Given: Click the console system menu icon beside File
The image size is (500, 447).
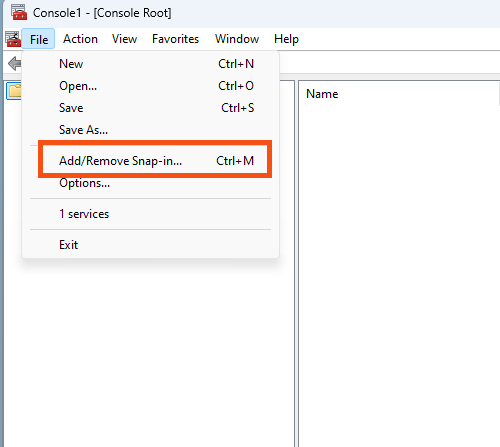Looking at the screenshot, I should point(13,39).
